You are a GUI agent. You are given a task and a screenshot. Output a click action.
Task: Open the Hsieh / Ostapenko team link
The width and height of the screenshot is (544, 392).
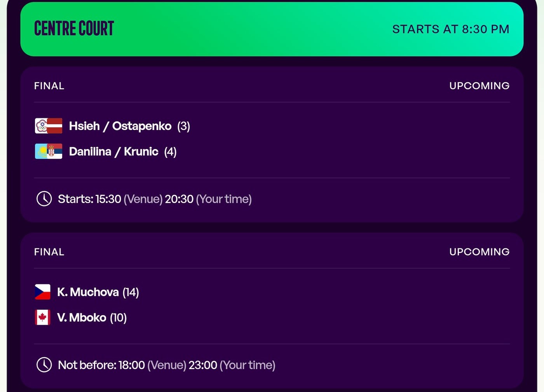pos(120,126)
